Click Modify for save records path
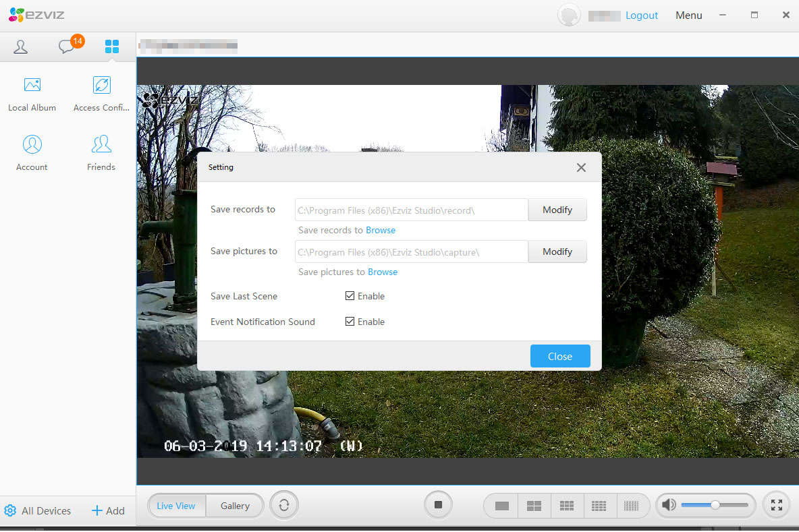This screenshot has height=532, width=799. coord(557,210)
